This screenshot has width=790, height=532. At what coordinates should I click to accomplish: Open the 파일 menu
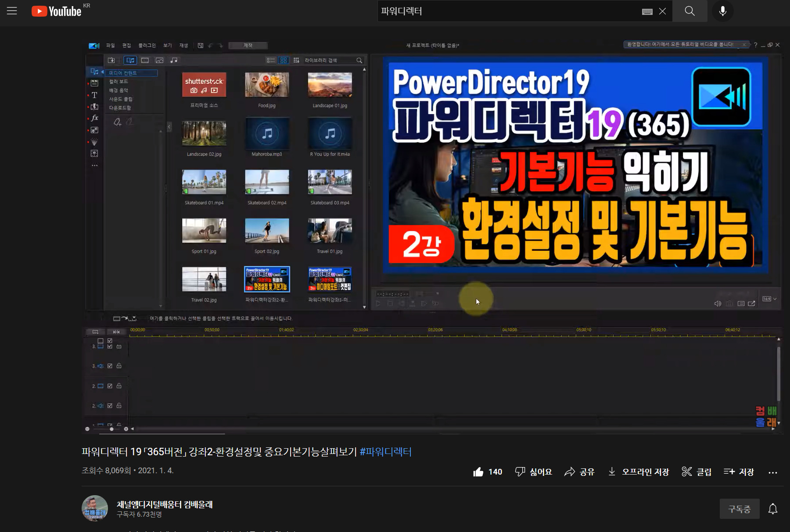pyautogui.click(x=111, y=45)
